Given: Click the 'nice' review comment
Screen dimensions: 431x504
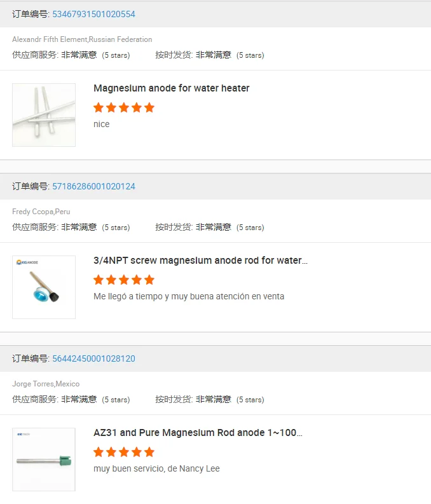Looking at the screenshot, I should 102,124.
